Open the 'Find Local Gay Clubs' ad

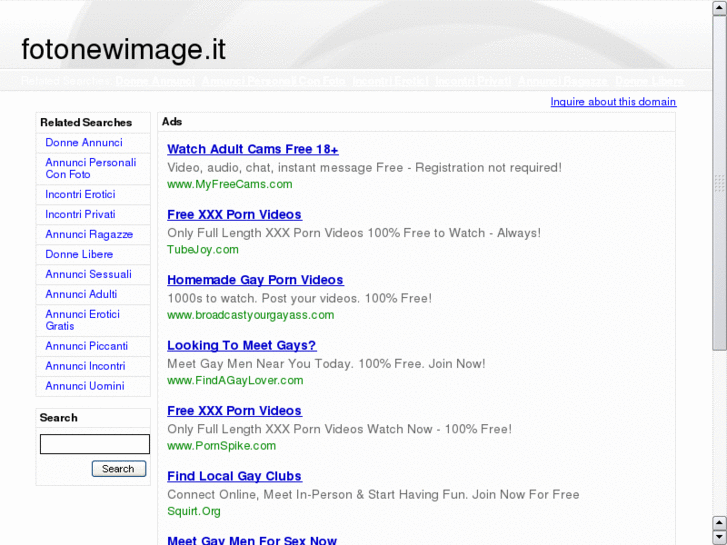(234, 476)
